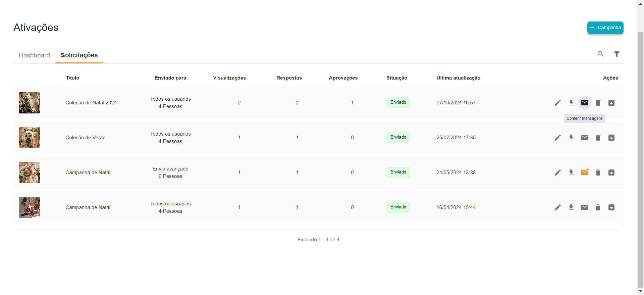Click the Exibindo 1 - 4 de 4 text
Image resolution: width=644 pixels, height=295 pixels.
tap(318, 240)
